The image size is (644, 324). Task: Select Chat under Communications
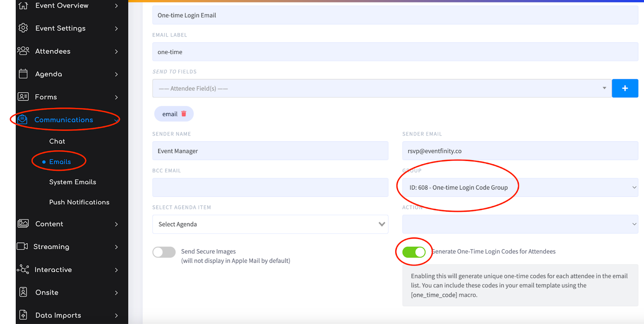pos(57,141)
